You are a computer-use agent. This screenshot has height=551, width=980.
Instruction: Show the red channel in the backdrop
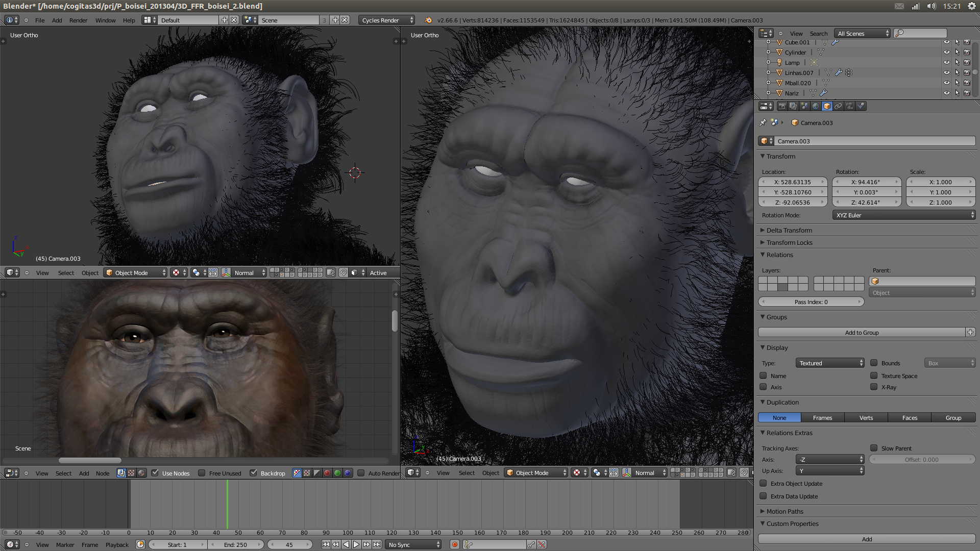pos(327,473)
